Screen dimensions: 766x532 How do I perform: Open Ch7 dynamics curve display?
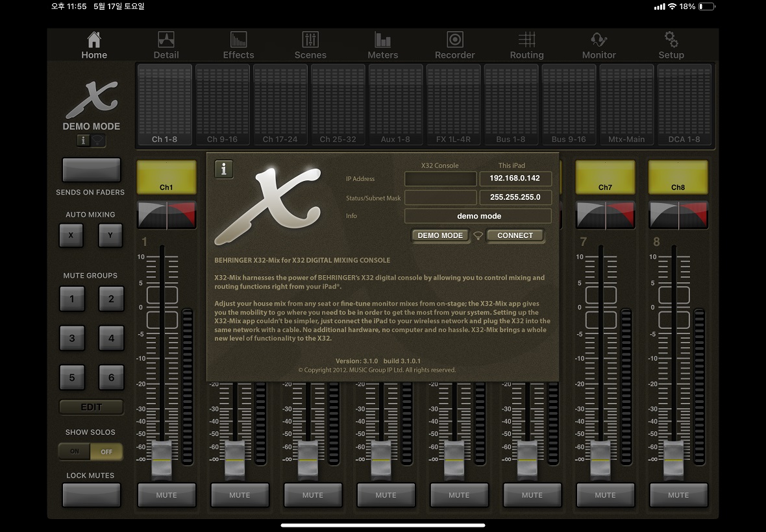point(605,215)
